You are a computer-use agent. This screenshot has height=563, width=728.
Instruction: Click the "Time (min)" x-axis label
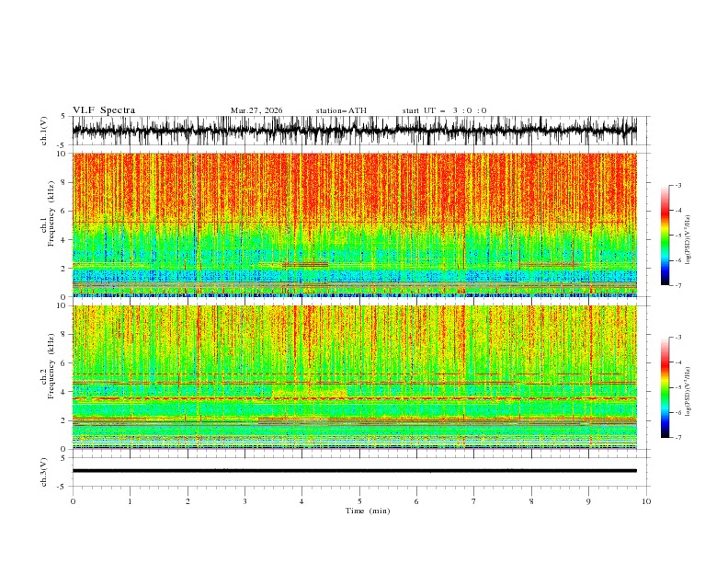[x=368, y=511]
